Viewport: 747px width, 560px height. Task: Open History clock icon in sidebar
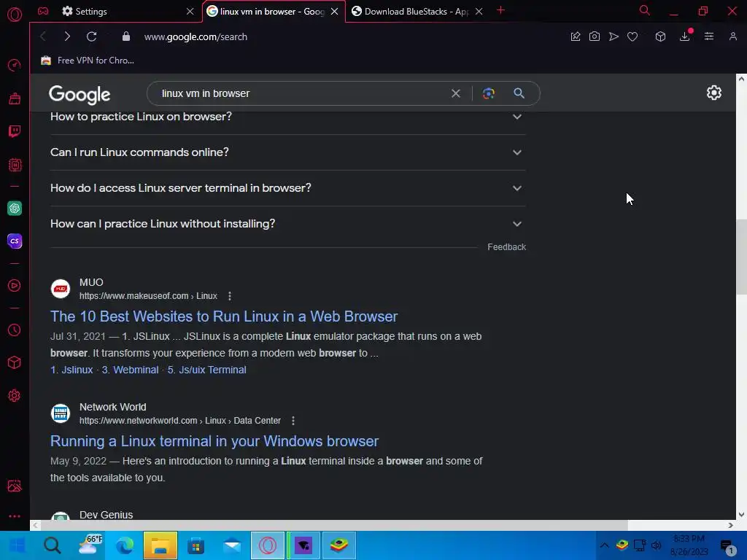(x=15, y=330)
